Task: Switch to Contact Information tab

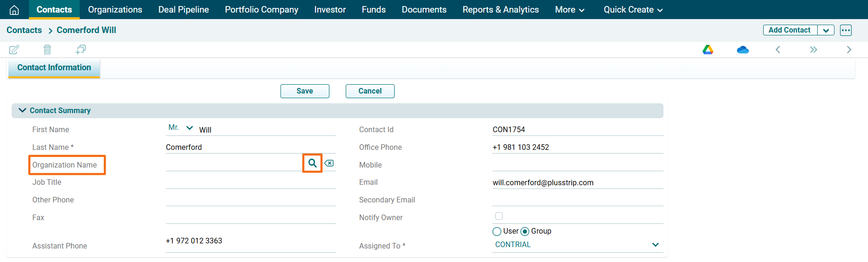Action: (x=54, y=67)
